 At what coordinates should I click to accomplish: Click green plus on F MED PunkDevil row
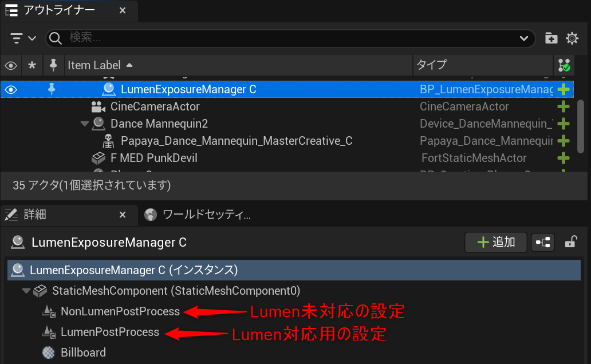coord(564,158)
